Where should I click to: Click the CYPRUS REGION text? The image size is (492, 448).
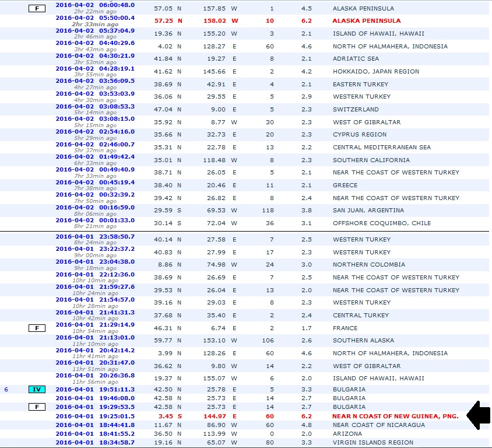click(360, 135)
